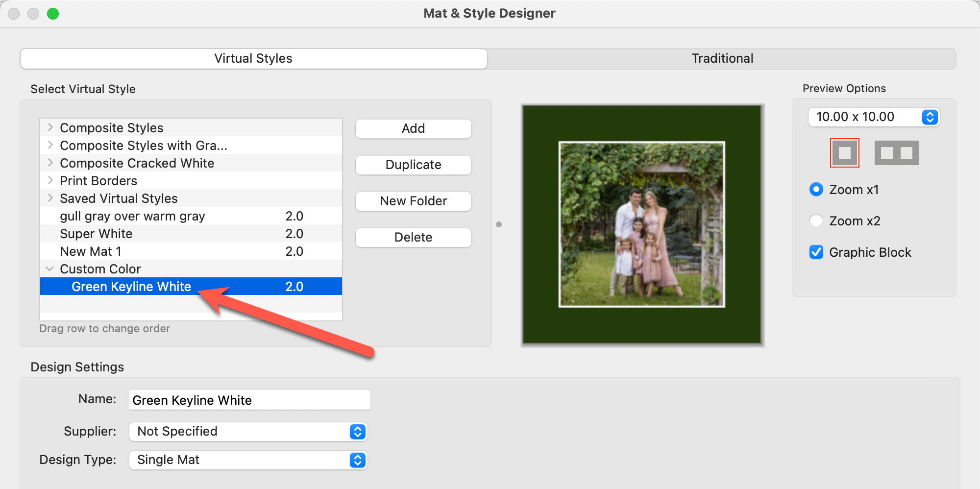Screen dimensions: 980x489
Task: Click the Add button
Action: click(x=413, y=129)
